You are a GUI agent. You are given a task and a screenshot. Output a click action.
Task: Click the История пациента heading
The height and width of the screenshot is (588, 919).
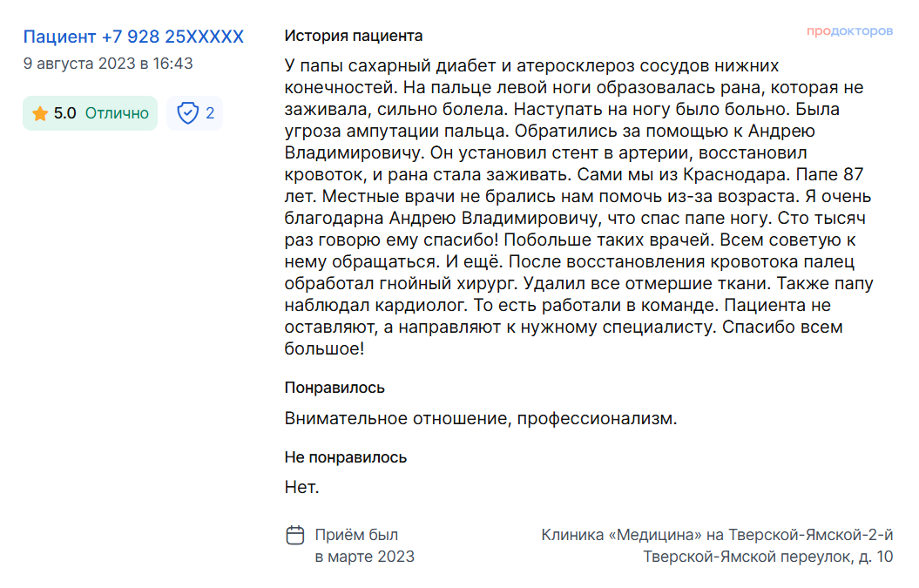click(354, 36)
